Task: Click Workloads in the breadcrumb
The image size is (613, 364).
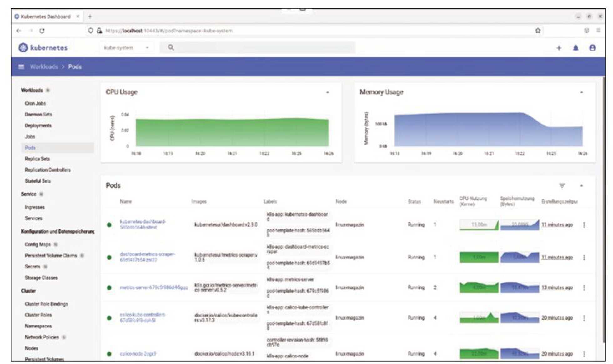Action: click(x=44, y=67)
